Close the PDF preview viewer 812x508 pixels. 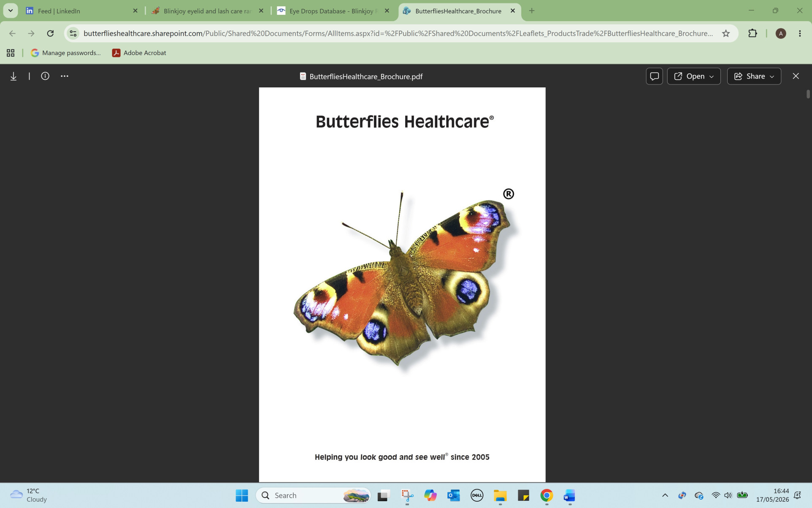796,76
